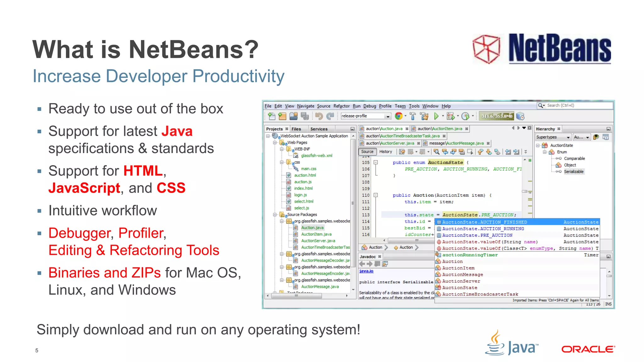Screen dimensions: 644x362
Task: Open the dropdown arrow beside Chrome icon
Action: [x=405, y=116]
